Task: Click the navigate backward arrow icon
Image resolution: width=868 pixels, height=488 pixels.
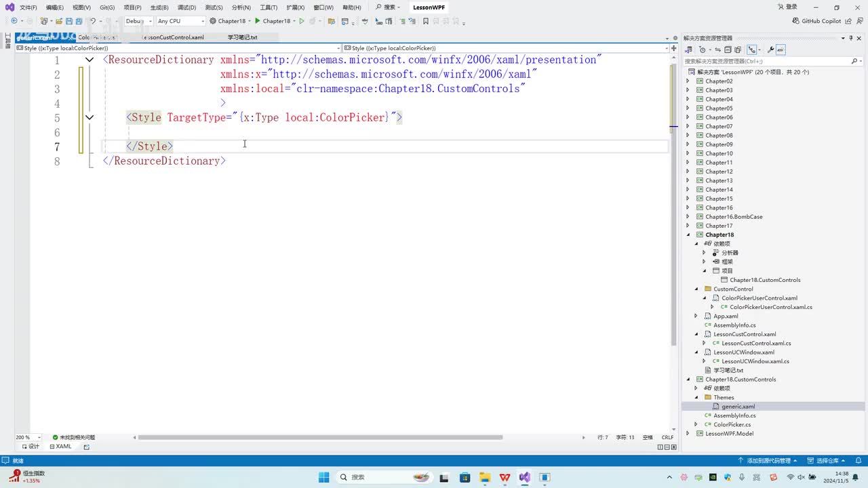Action: 14,21
